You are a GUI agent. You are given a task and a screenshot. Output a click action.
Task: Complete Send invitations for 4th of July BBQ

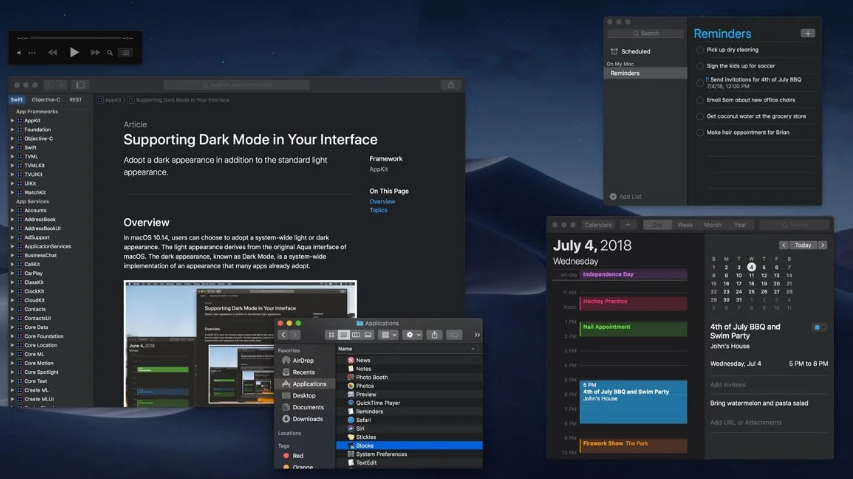click(x=700, y=83)
